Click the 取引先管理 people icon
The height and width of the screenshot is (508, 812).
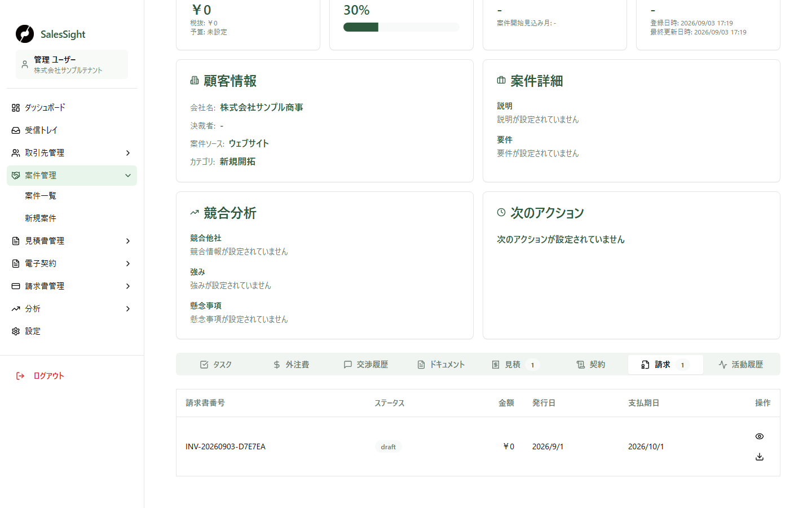click(x=16, y=153)
